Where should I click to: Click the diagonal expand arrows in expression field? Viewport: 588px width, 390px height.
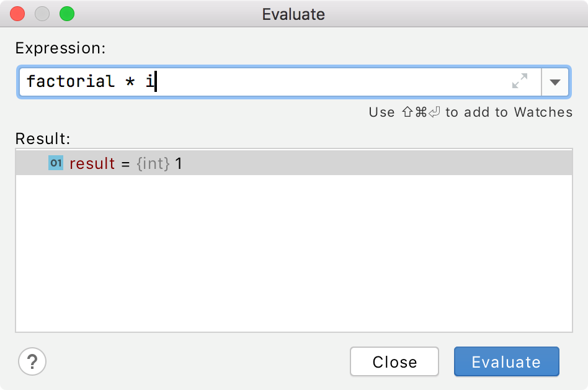click(520, 81)
